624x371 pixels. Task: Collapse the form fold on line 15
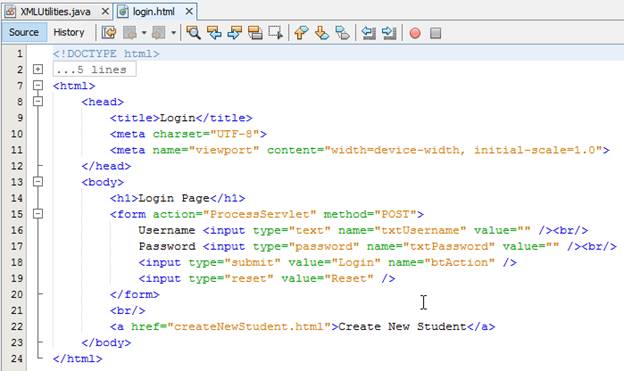click(38, 214)
